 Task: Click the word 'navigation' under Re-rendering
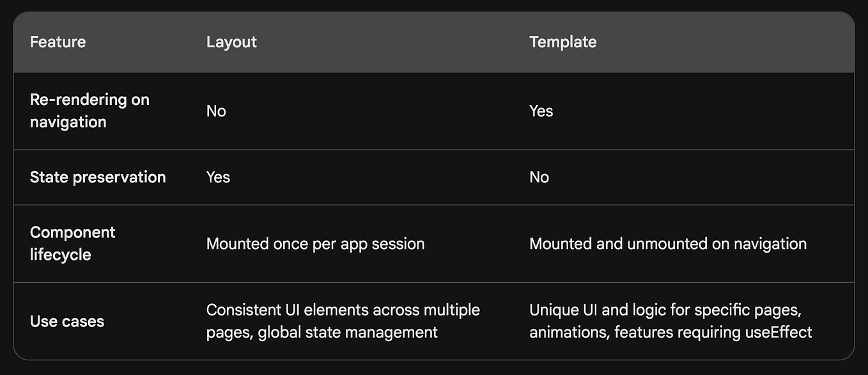68,122
